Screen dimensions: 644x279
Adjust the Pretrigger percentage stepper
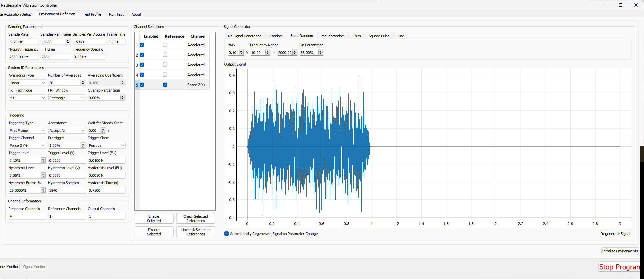(83, 145)
